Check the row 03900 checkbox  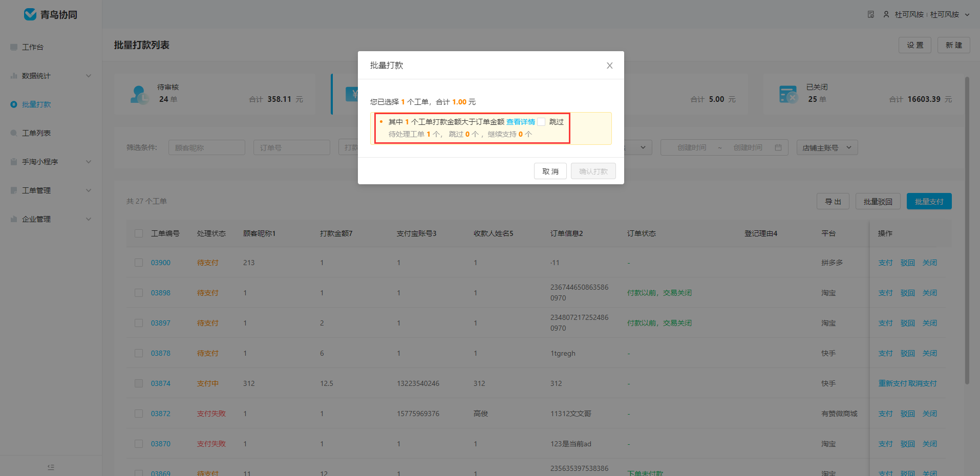pyautogui.click(x=139, y=263)
